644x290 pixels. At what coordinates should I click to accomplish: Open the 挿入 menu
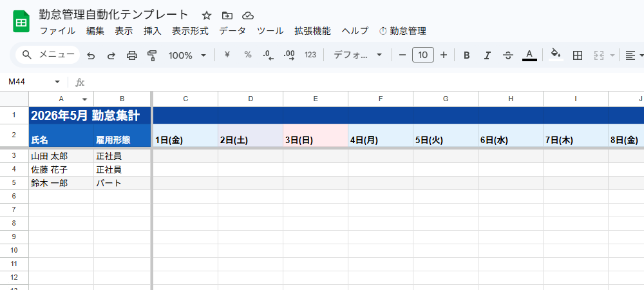[x=153, y=31]
